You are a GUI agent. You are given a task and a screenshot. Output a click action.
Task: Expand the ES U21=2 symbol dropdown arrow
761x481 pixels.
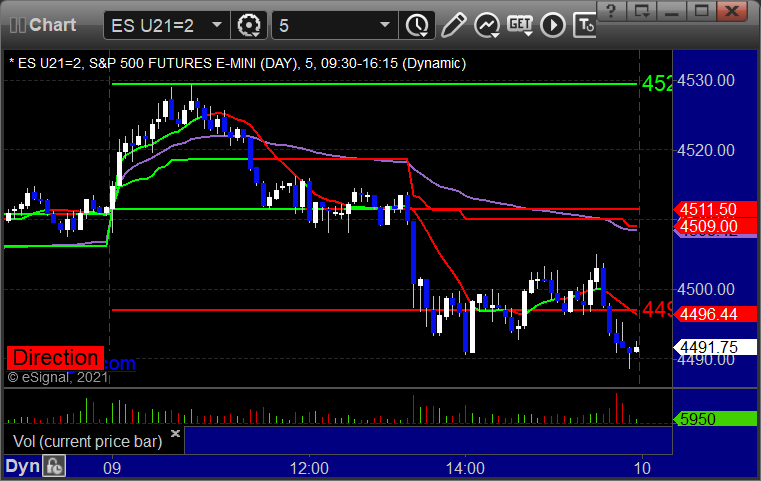217,25
